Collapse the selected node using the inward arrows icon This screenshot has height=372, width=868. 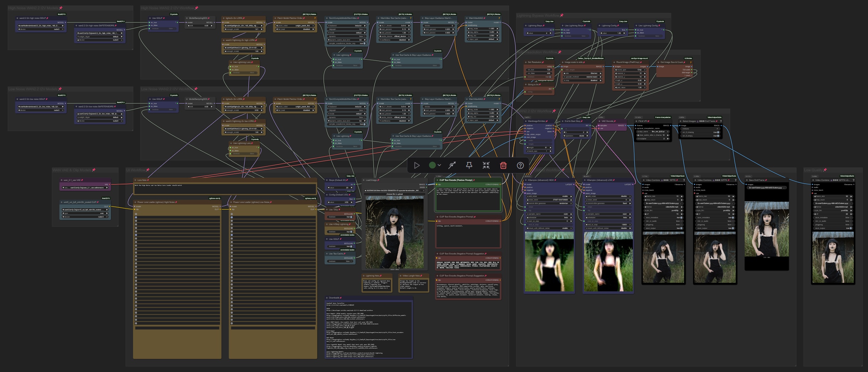coord(486,165)
